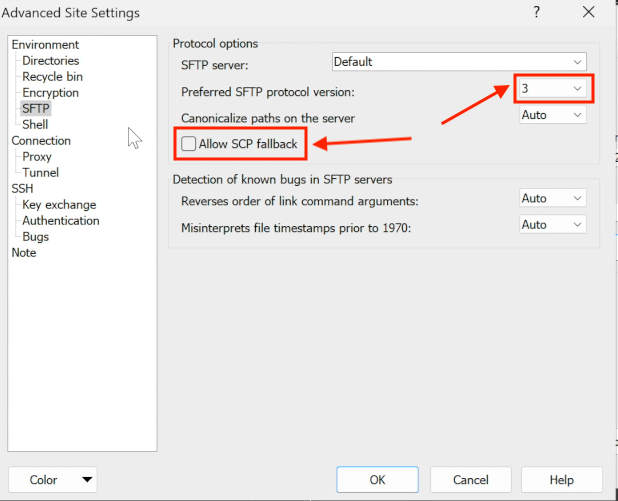Select Note in the settings tree

click(x=24, y=253)
